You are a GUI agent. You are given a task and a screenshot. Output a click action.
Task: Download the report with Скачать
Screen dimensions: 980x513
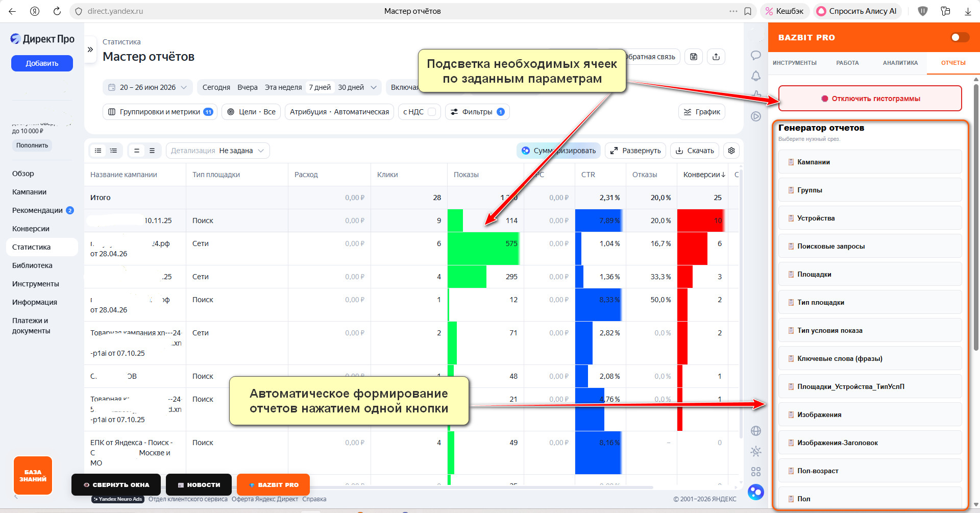tap(695, 151)
